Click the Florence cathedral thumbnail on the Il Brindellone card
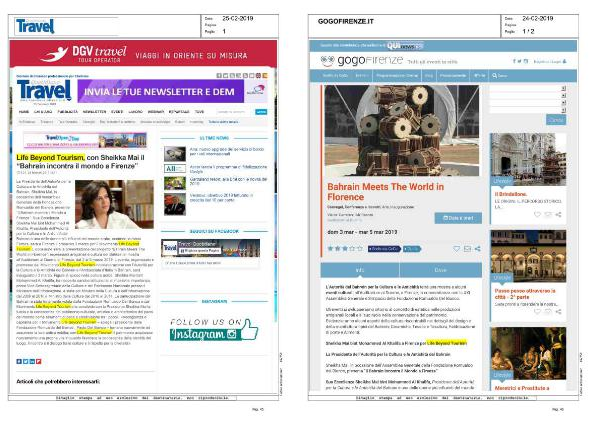 tap(528, 159)
